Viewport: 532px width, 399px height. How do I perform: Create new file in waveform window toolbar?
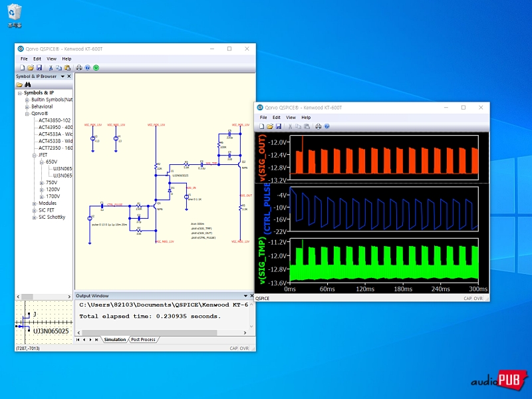[261, 126]
